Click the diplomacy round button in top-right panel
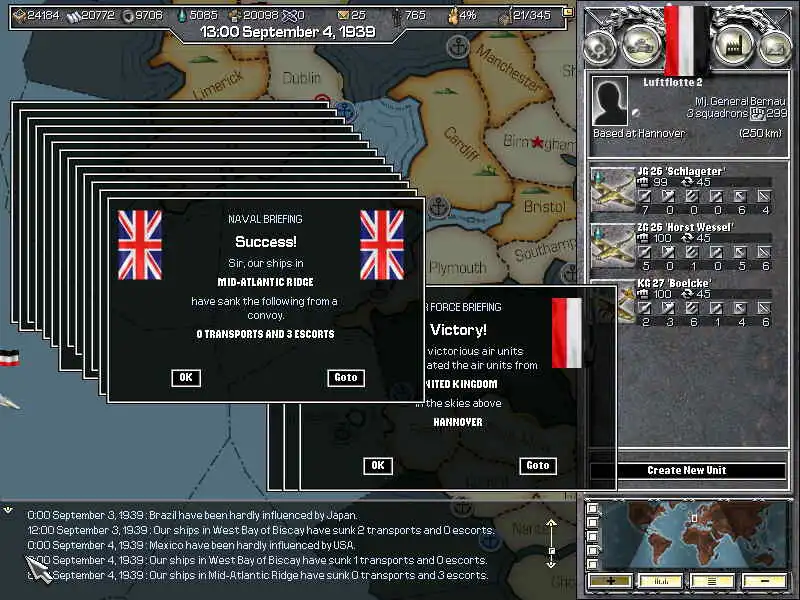 point(599,48)
